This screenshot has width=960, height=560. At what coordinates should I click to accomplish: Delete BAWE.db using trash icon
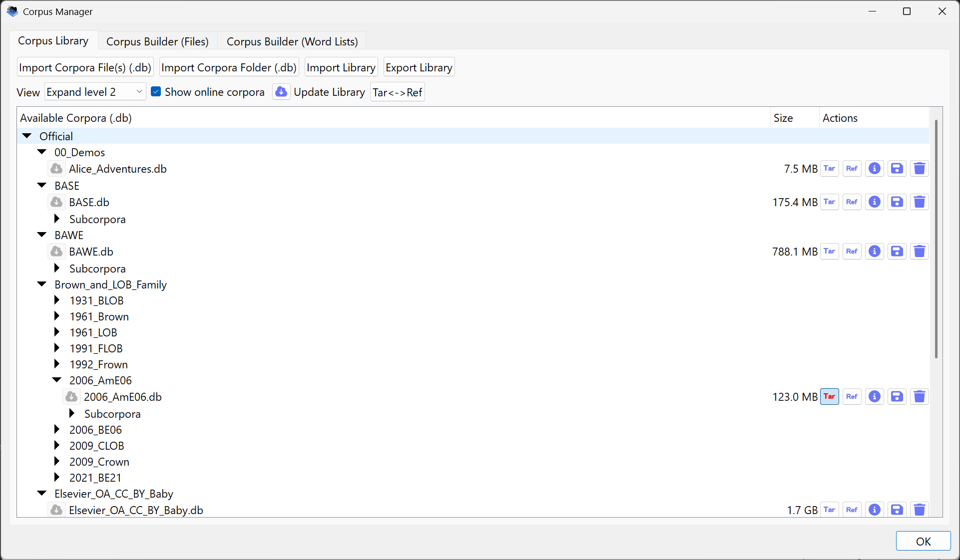tap(919, 252)
